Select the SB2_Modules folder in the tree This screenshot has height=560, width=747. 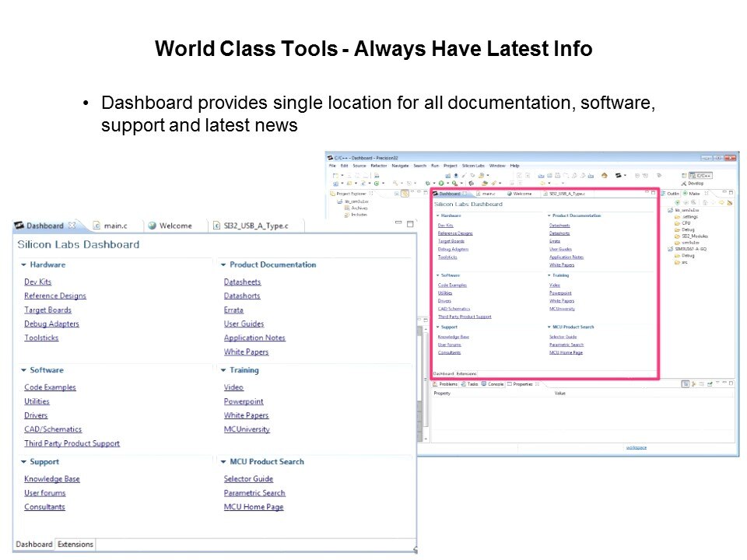[694, 236]
